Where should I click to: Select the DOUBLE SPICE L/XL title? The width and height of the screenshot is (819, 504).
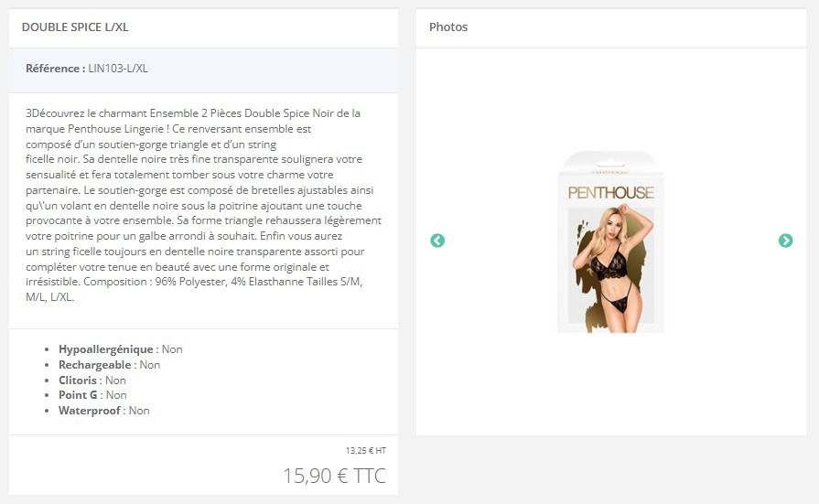tap(75, 27)
